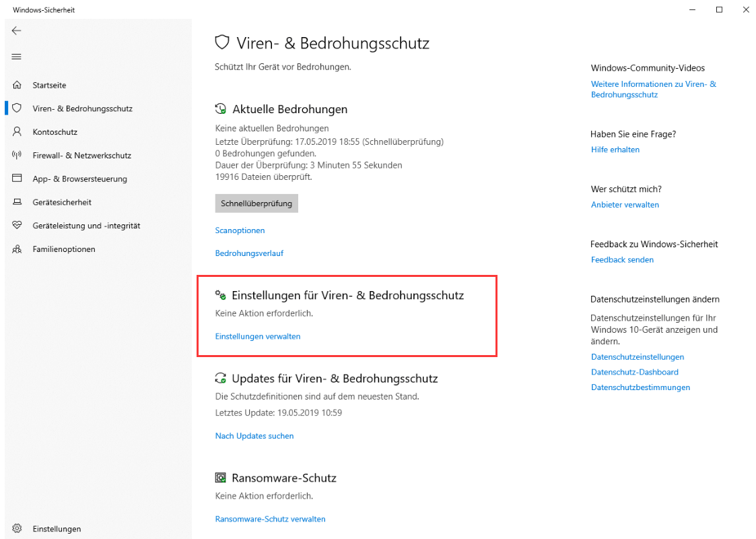This screenshot has height=539, width=756.
Task: Open Familienoptionen in the sidebar
Action: point(62,249)
